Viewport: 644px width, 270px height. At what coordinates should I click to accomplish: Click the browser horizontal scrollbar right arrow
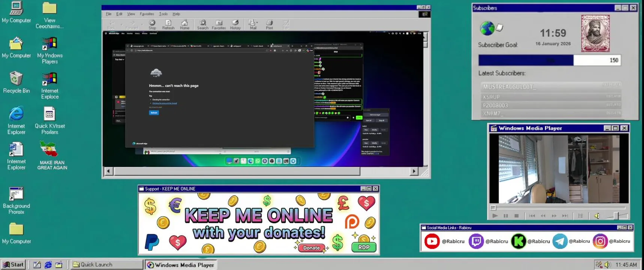click(414, 171)
